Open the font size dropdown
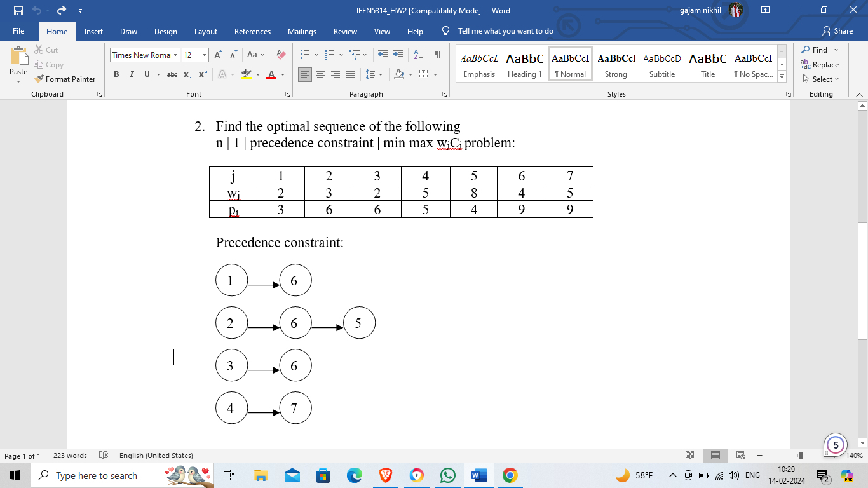The width and height of the screenshot is (868, 488). point(204,55)
